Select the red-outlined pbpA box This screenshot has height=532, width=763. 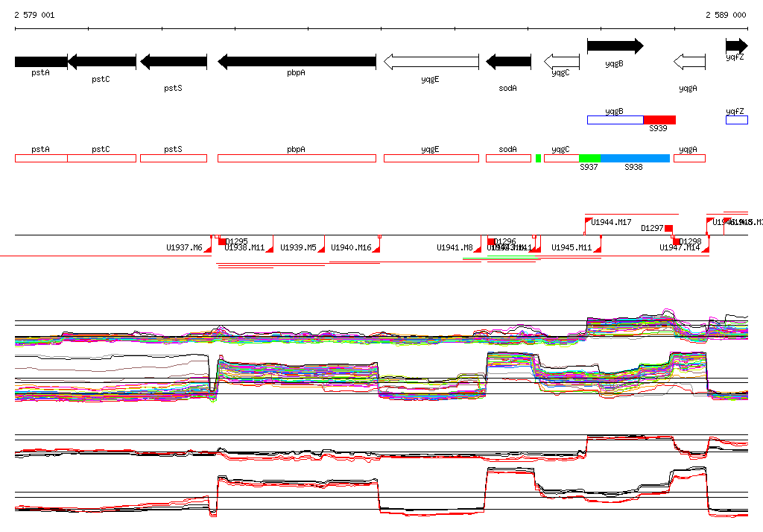point(297,158)
